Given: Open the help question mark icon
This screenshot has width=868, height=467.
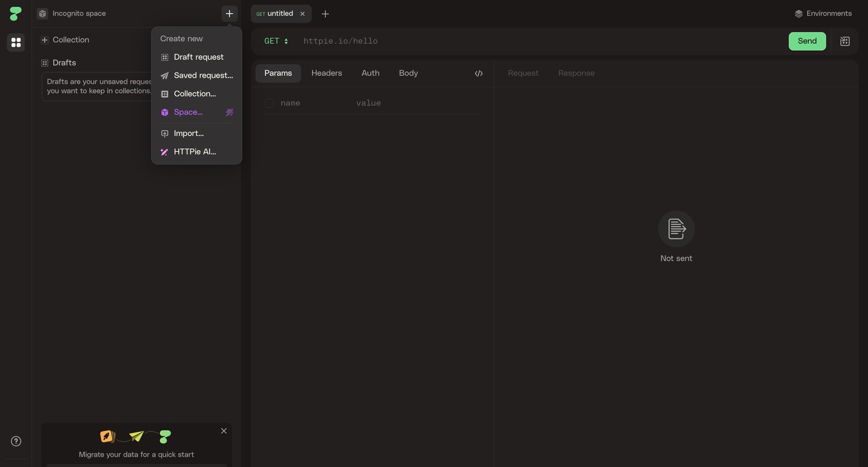Looking at the screenshot, I should point(16,441).
